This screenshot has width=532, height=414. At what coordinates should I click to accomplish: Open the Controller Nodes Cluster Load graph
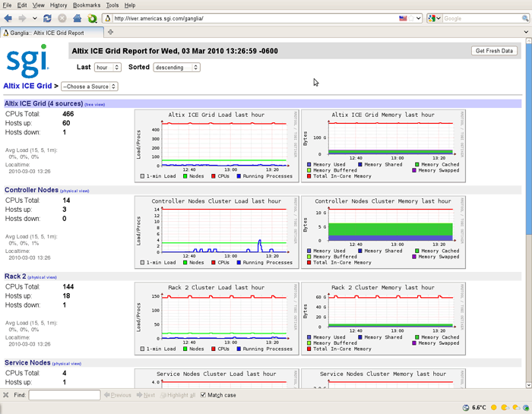coord(217,232)
